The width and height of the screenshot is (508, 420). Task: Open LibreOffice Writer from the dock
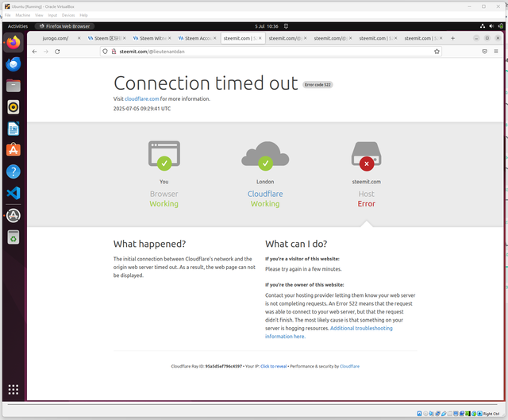coord(13,129)
